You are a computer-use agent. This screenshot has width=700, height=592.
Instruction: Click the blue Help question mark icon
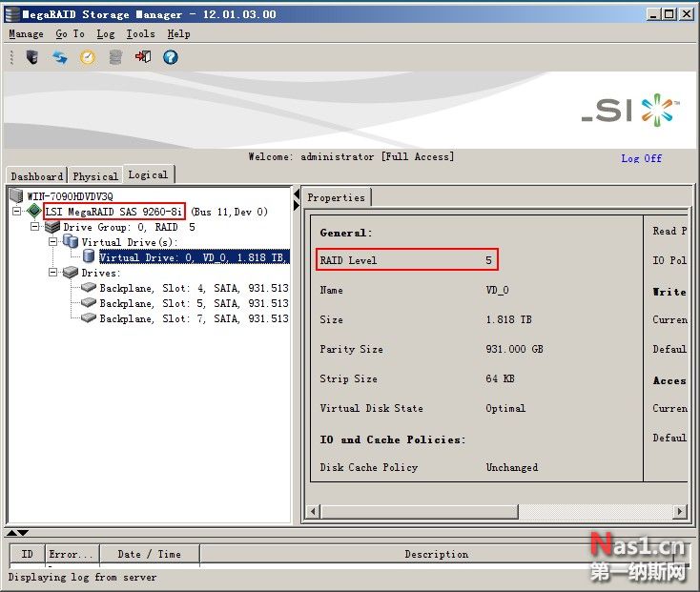(x=171, y=57)
